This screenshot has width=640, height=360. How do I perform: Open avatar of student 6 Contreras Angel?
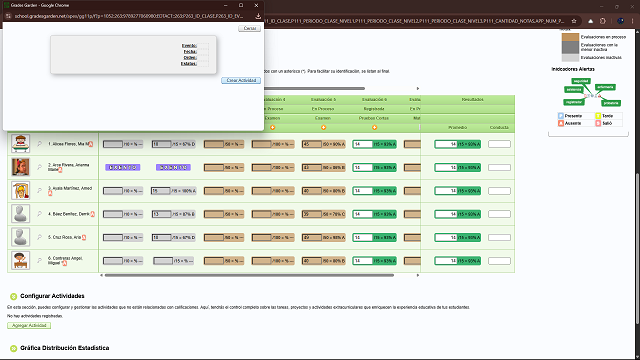[20, 260]
